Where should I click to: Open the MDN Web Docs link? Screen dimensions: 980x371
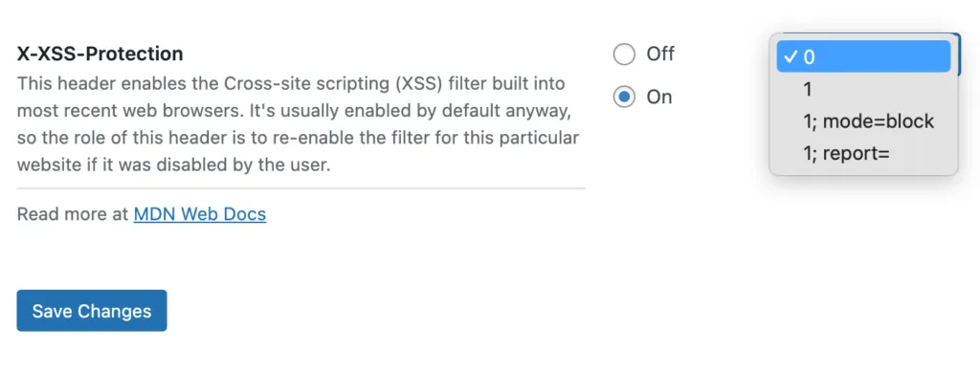[x=200, y=214]
